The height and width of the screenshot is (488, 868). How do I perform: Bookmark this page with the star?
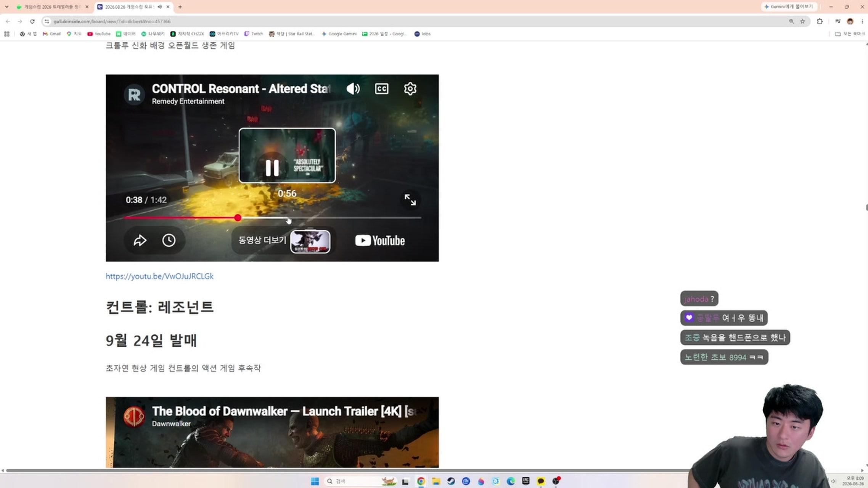click(802, 21)
